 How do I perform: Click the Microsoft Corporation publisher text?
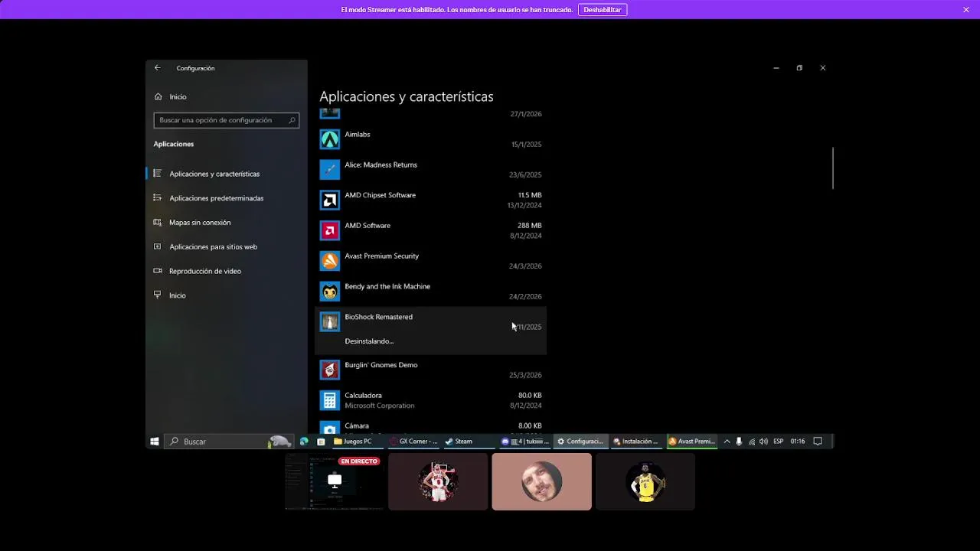point(379,406)
